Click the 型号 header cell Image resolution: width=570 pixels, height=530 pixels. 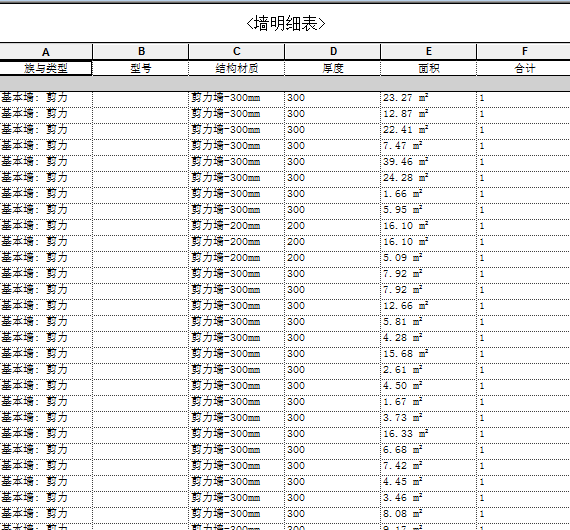(141, 68)
